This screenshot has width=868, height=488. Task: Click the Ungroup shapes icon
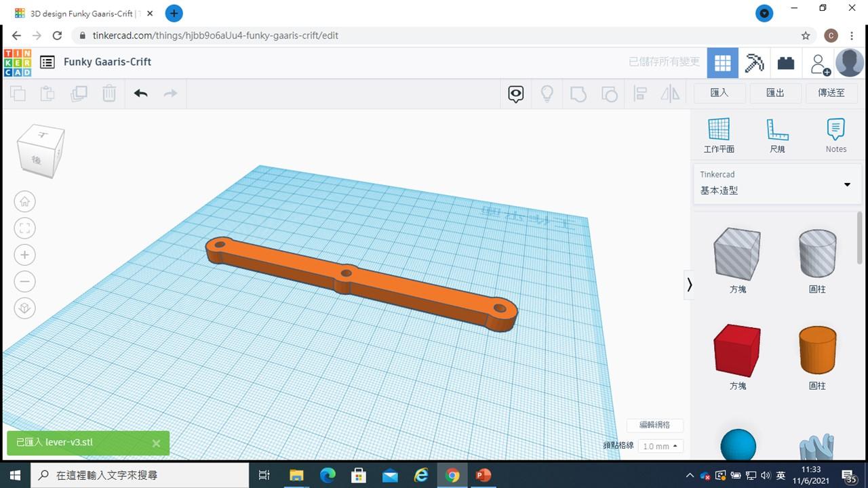click(609, 94)
